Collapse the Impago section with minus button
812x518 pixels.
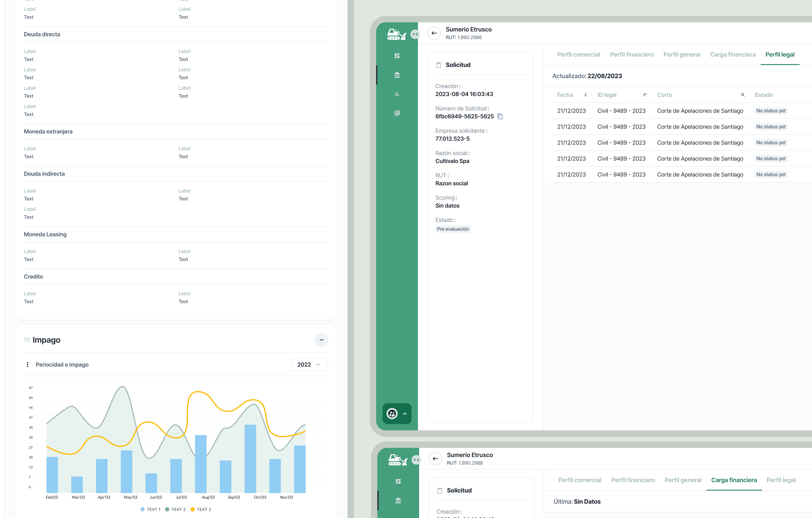point(321,340)
